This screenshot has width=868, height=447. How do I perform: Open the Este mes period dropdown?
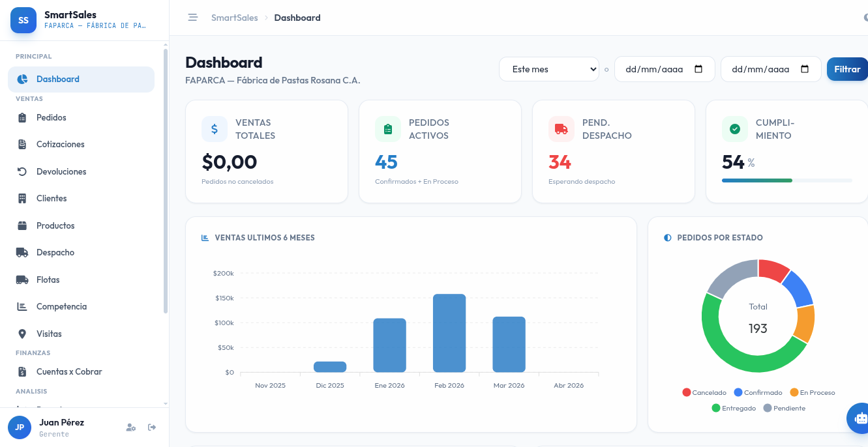(549, 69)
